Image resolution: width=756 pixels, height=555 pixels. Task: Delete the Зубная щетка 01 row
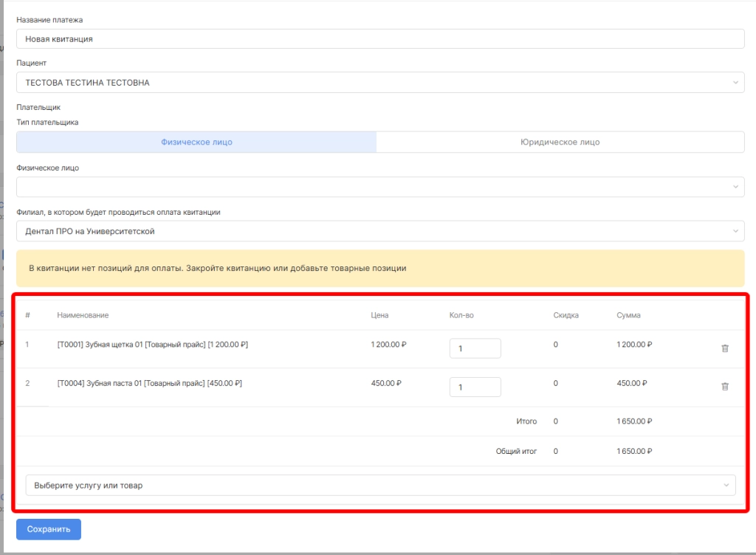724,348
